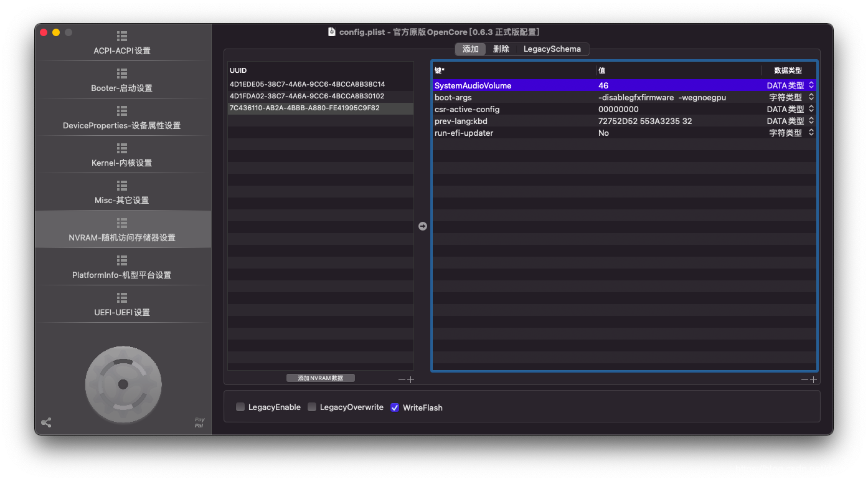Open the Misc settings section in the sidebar

(122, 192)
